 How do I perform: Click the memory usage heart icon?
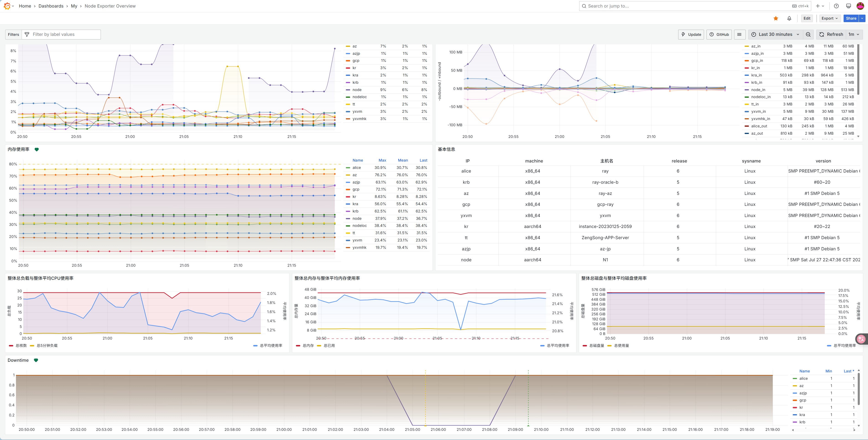[37, 149]
